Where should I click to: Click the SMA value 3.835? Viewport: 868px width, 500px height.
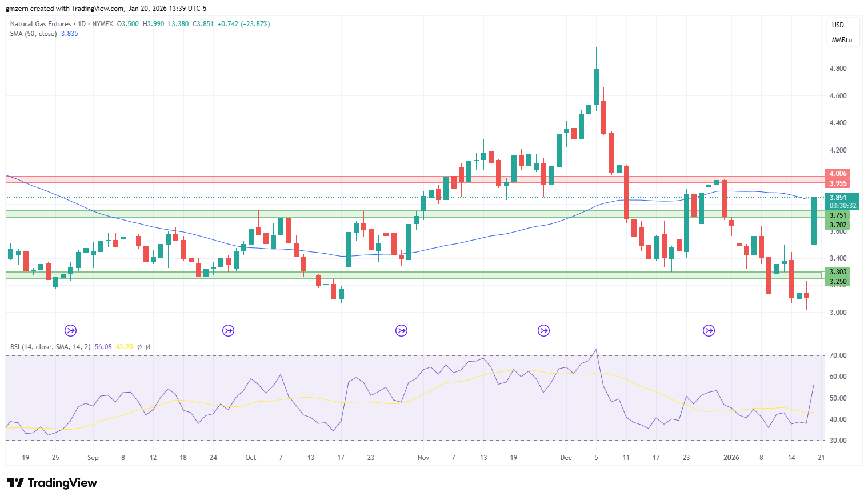70,34
